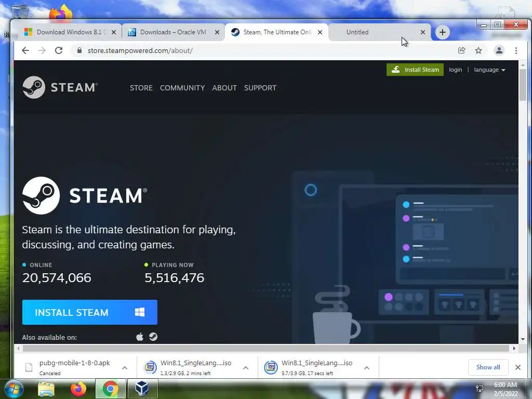532x399 pixels.
Task: Click the login link
Action: click(455, 70)
